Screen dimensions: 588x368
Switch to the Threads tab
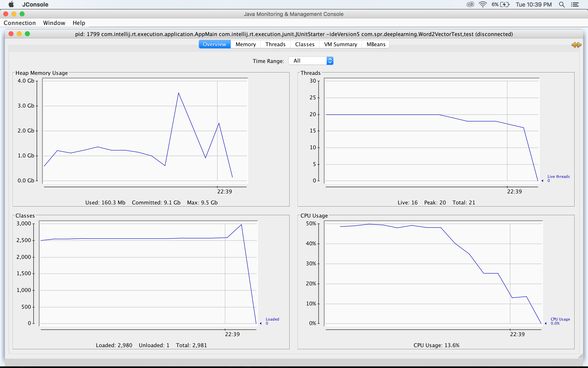[x=275, y=44]
